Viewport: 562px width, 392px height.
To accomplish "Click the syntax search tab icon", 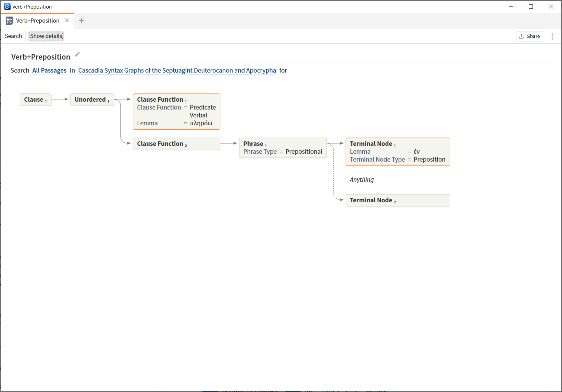I will click(9, 21).
